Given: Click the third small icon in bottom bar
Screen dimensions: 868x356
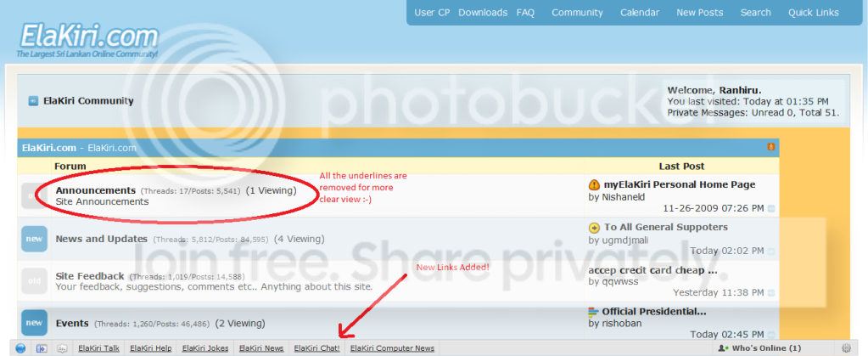Looking at the screenshot, I should pos(62,348).
